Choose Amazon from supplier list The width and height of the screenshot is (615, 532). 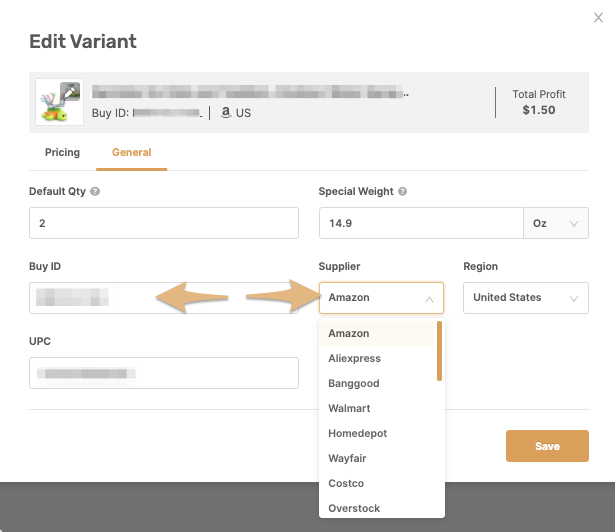378,333
